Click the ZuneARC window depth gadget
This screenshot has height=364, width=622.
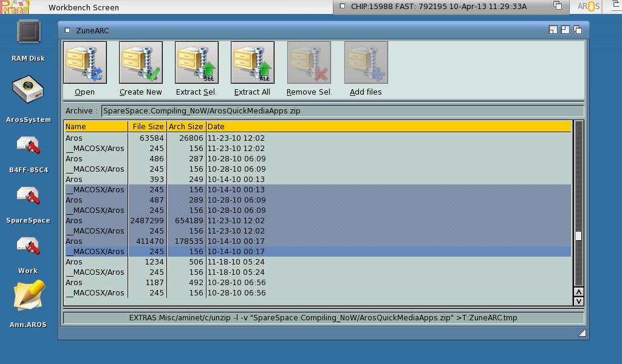point(578,30)
